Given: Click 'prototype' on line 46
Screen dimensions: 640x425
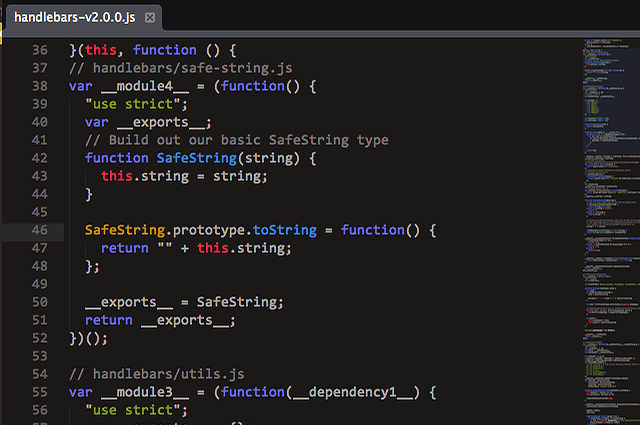Looking at the screenshot, I should coord(209,231).
